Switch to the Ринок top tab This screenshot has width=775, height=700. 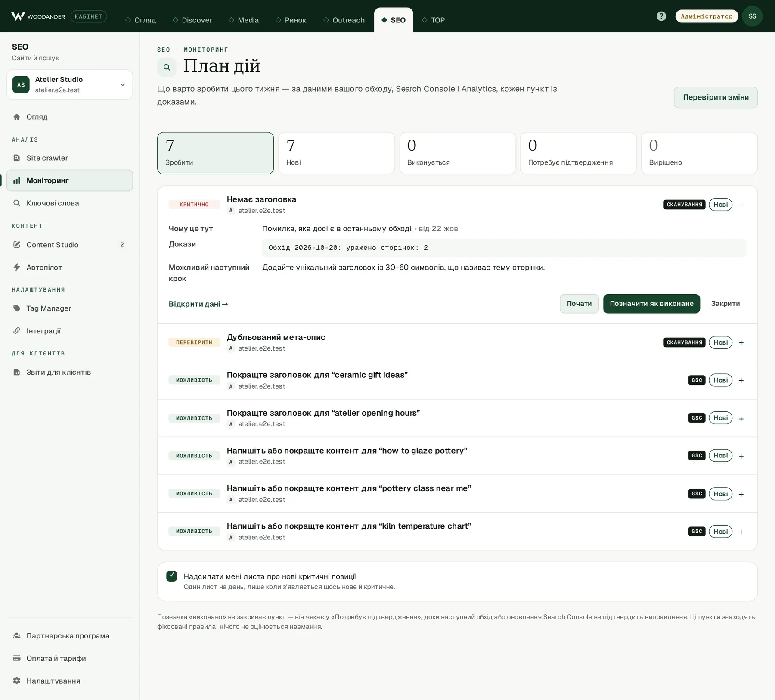coord(291,20)
